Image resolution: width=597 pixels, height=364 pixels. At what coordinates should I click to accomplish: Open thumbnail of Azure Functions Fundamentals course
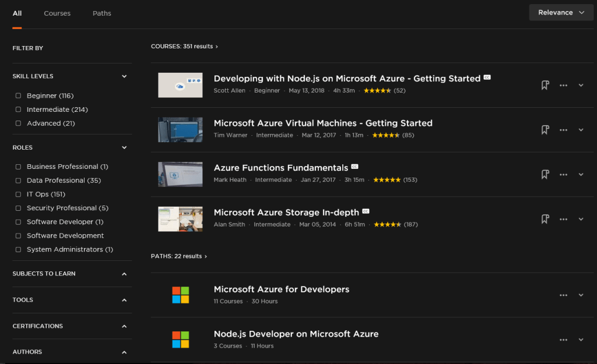[x=180, y=174]
